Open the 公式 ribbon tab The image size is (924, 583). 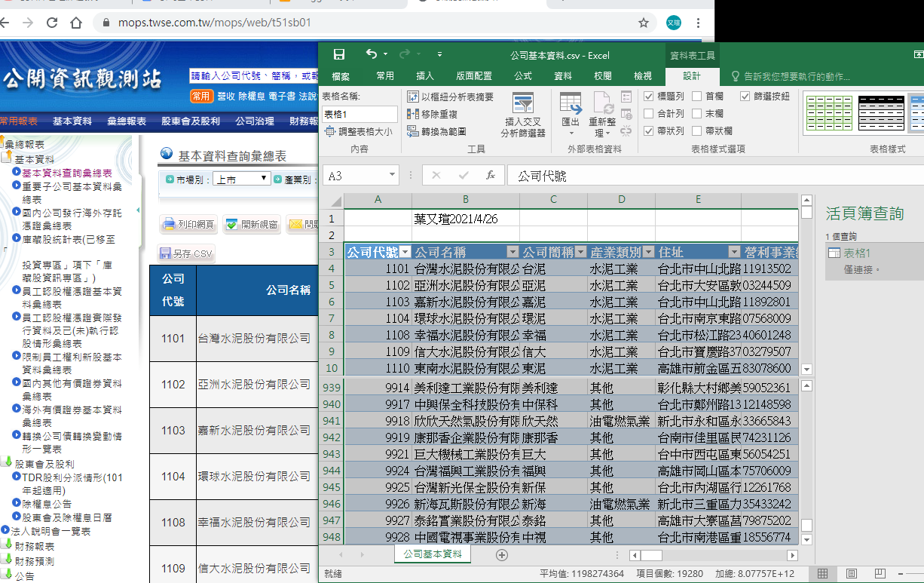[523, 76]
